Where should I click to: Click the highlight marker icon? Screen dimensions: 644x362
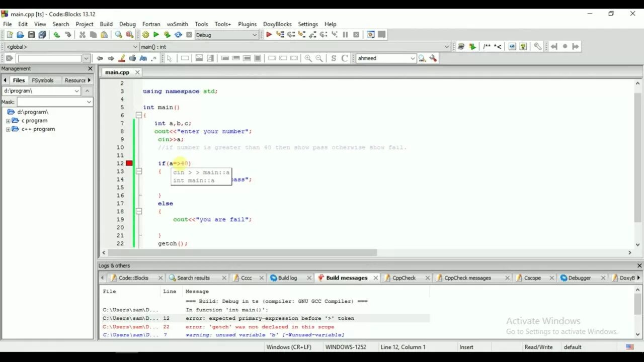click(121, 58)
